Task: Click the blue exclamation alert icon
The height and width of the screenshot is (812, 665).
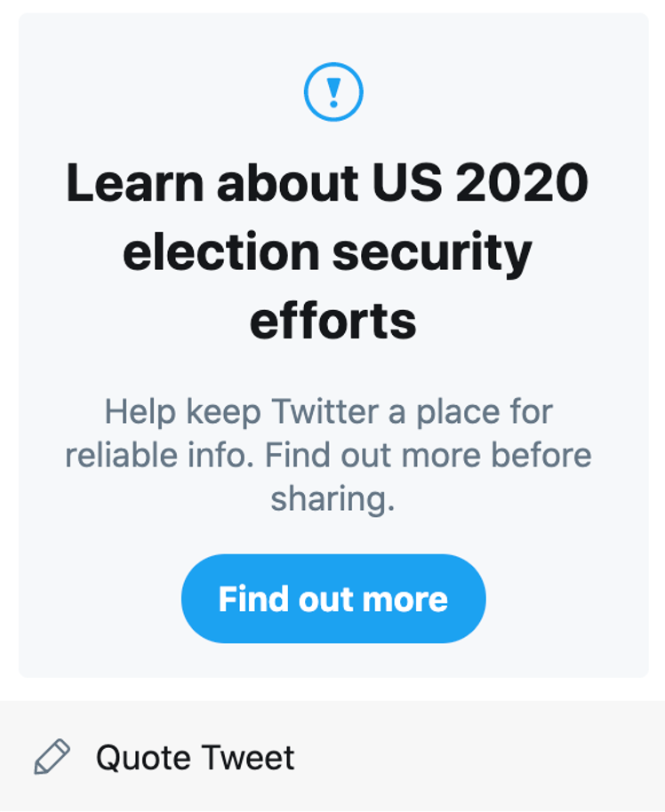Action: point(333,91)
